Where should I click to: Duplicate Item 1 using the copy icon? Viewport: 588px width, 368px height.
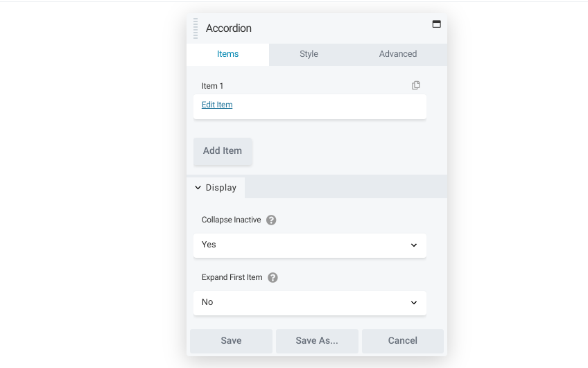tap(416, 85)
